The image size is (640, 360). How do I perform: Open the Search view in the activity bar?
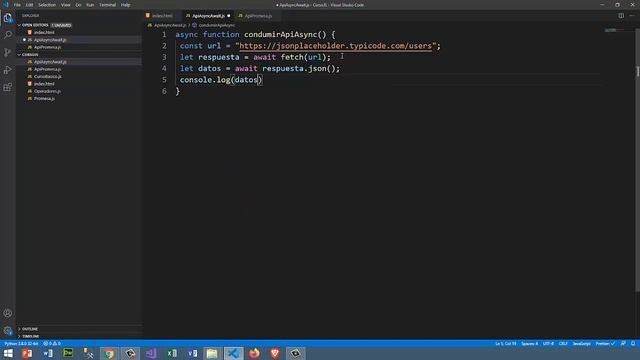pyautogui.click(x=8, y=35)
